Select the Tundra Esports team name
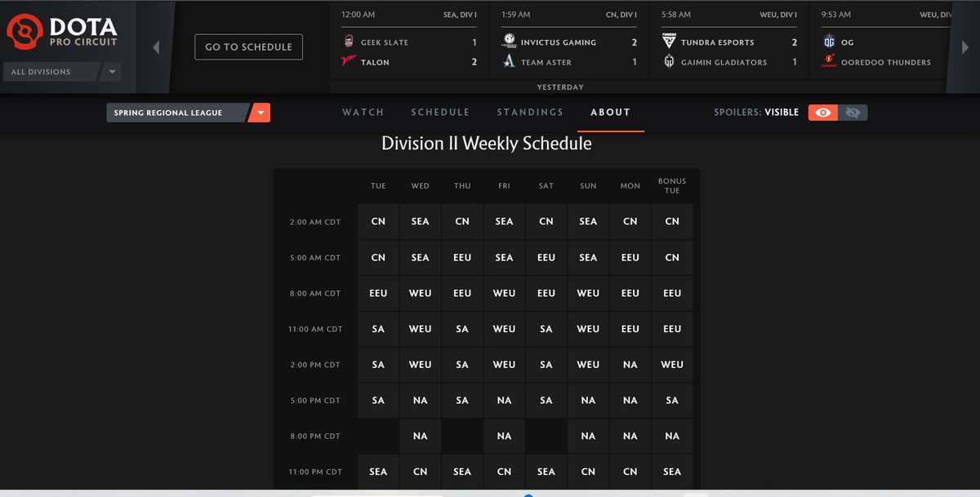This screenshot has height=497, width=980. pyautogui.click(x=719, y=42)
